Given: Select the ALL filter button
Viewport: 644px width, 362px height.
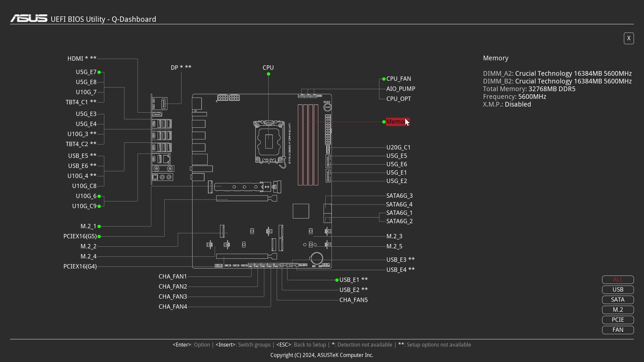Looking at the screenshot, I should tap(618, 280).
